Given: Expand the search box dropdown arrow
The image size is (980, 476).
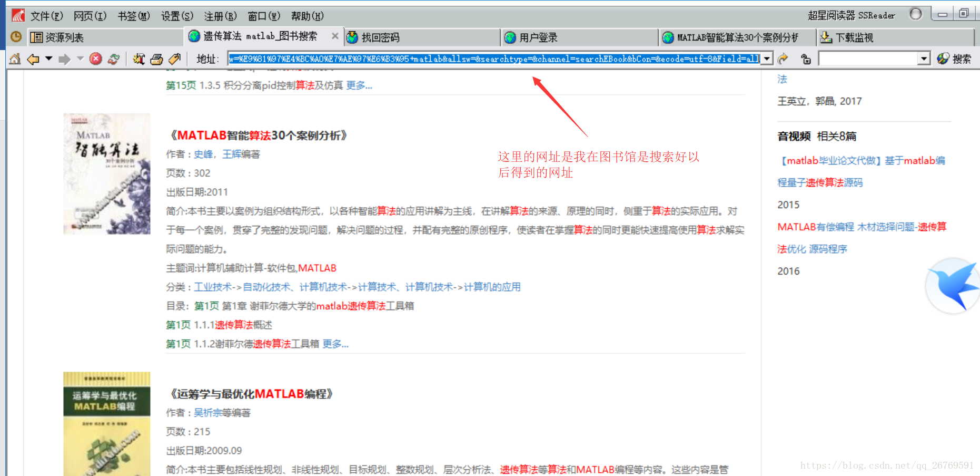Looking at the screenshot, I should click(x=924, y=59).
